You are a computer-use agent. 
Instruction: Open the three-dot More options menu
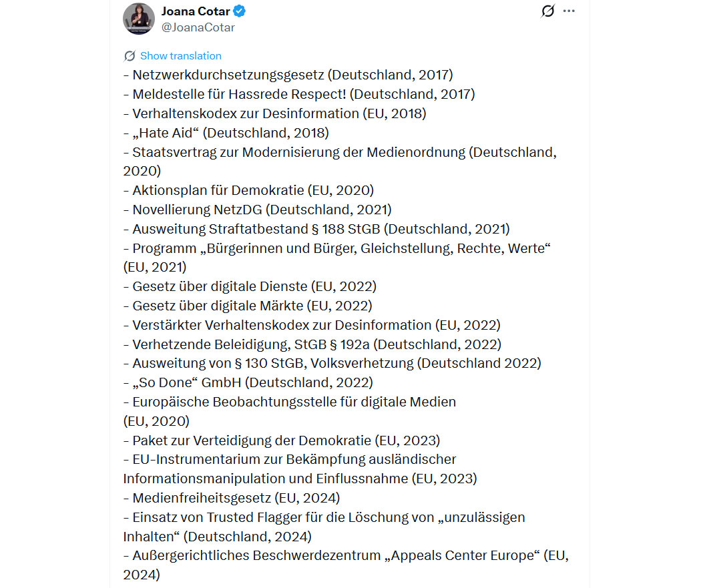coord(569,11)
